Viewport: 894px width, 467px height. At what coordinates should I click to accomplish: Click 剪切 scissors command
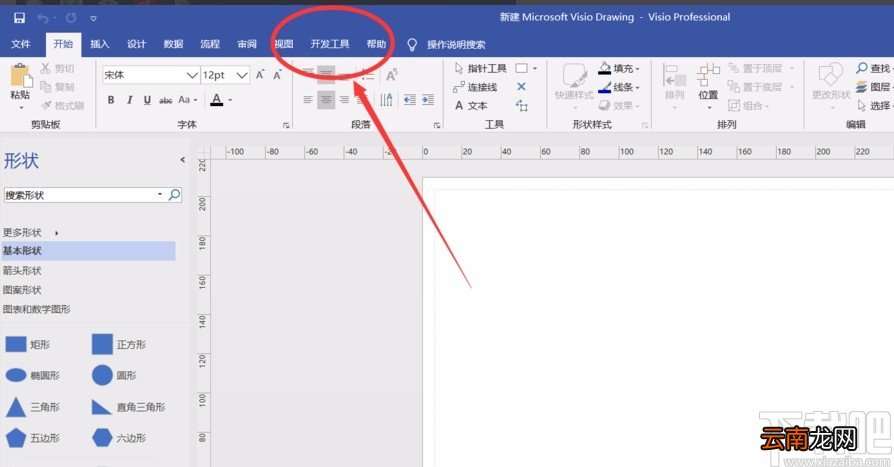point(58,68)
